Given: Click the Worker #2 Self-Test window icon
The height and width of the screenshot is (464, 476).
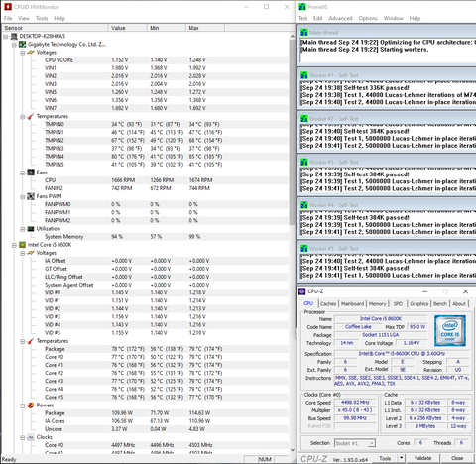Looking at the screenshot, I should (x=304, y=119).
